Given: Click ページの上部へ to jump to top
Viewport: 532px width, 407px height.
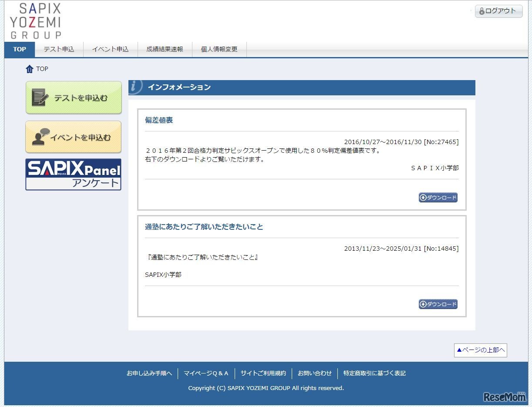Looking at the screenshot, I should click(x=480, y=350).
